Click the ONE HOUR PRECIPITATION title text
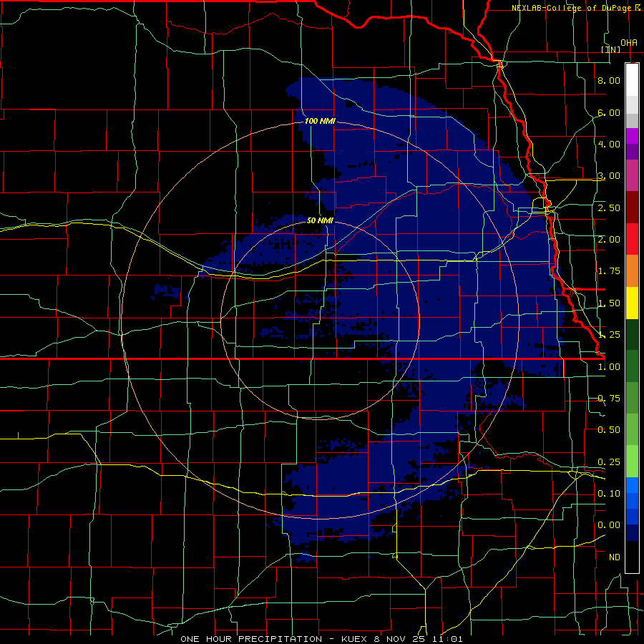This screenshot has height=644, width=644. (251, 639)
